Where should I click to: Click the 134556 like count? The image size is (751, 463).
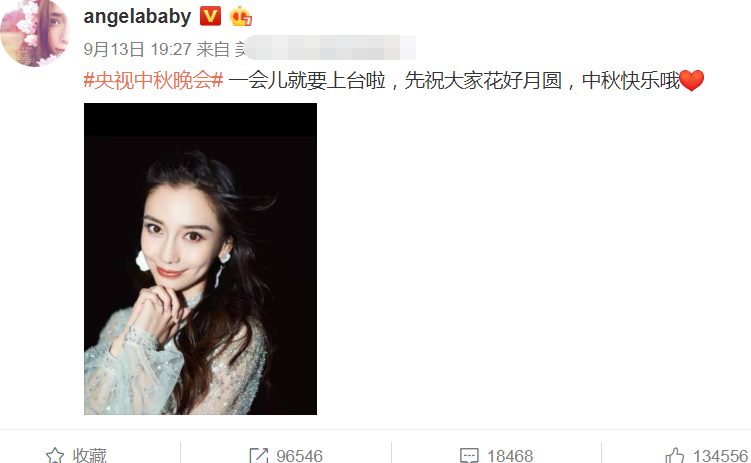pyautogui.click(x=720, y=456)
